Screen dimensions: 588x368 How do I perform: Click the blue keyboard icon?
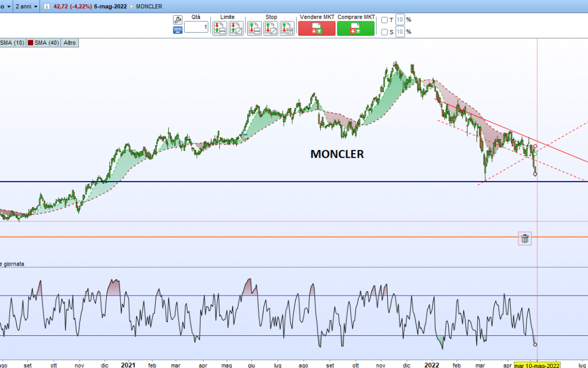(177, 30)
